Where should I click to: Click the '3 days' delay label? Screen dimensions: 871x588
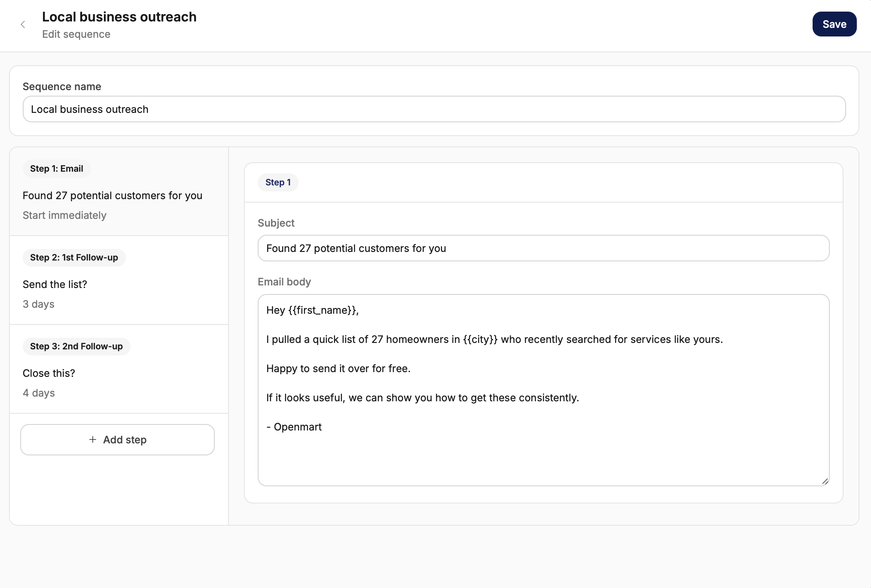[39, 304]
